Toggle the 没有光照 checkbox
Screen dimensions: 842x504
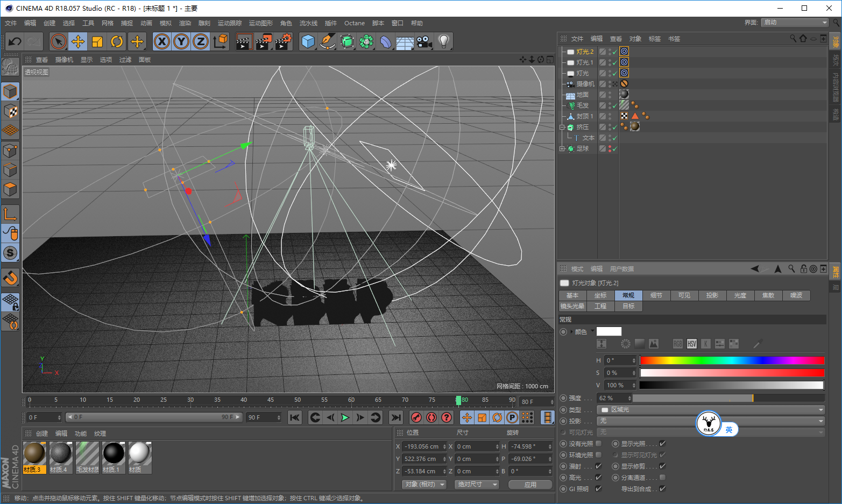point(598,444)
